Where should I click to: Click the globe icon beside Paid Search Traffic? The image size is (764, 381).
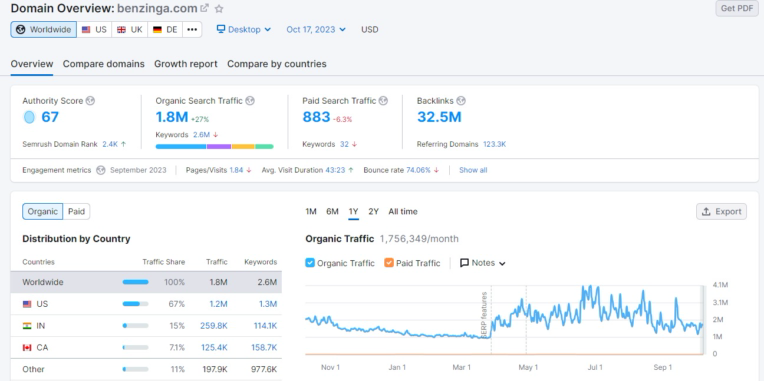[383, 101]
